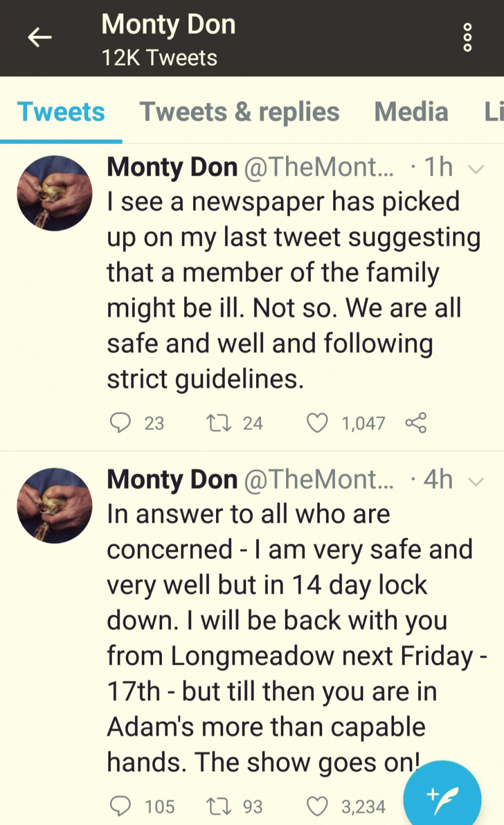Open the three-dot overflow menu

pos(467,38)
